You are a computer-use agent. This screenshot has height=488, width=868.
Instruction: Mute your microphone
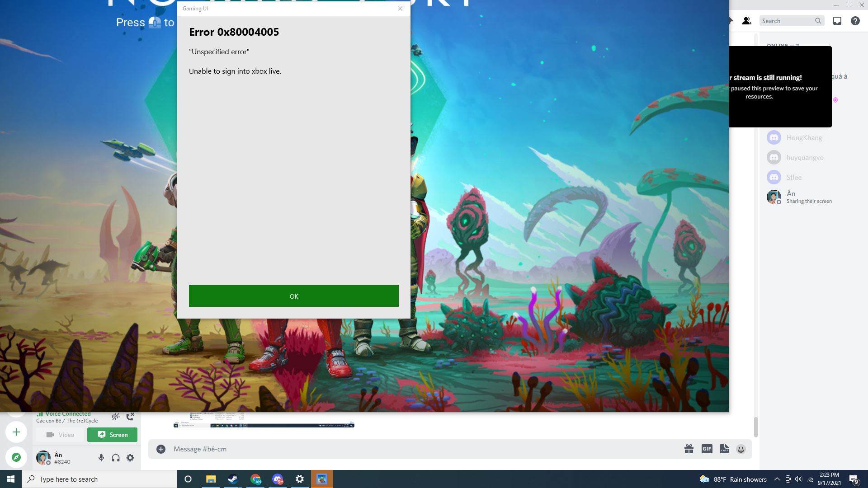100,457
